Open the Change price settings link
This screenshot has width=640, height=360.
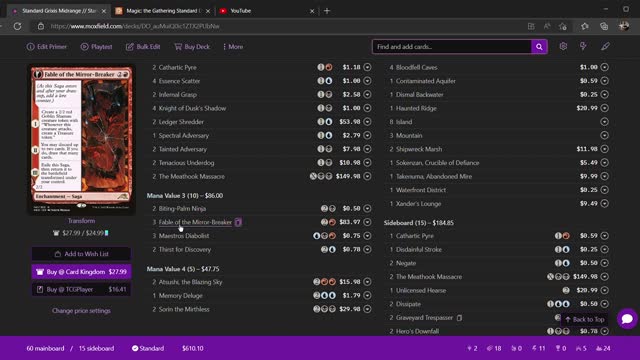click(x=81, y=311)
